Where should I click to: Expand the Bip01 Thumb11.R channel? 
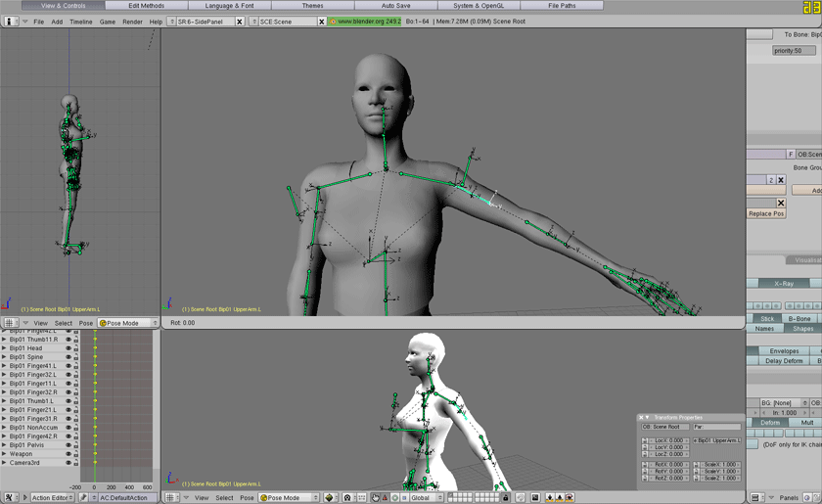point(4,340)
